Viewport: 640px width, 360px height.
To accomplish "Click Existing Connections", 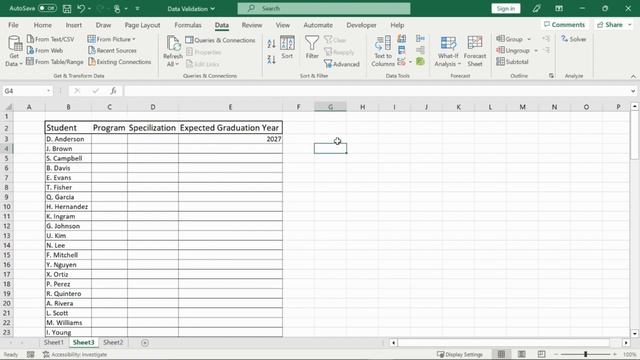I will [120, 62].
